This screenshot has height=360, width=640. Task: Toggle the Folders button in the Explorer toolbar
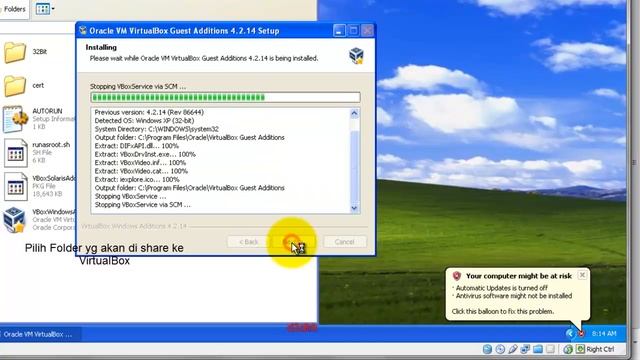[14, 9]
